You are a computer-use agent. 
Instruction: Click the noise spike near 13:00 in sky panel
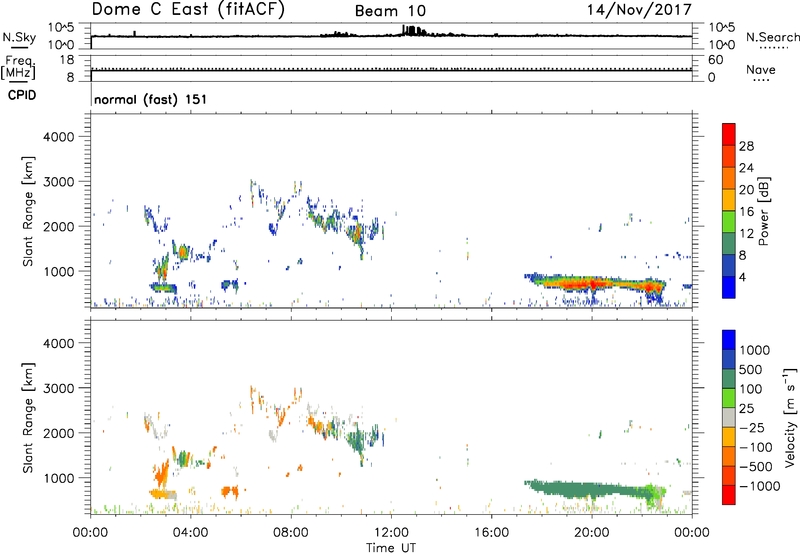tap(412, 30)
